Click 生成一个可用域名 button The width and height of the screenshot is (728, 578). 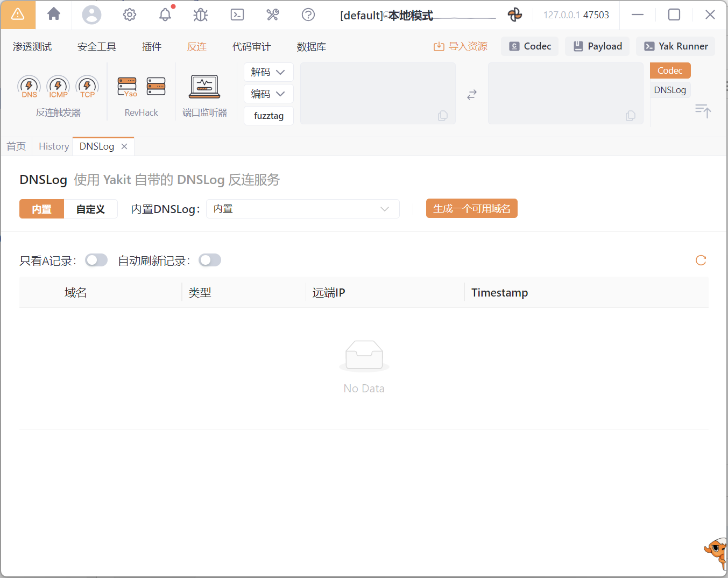click(472, 209)
